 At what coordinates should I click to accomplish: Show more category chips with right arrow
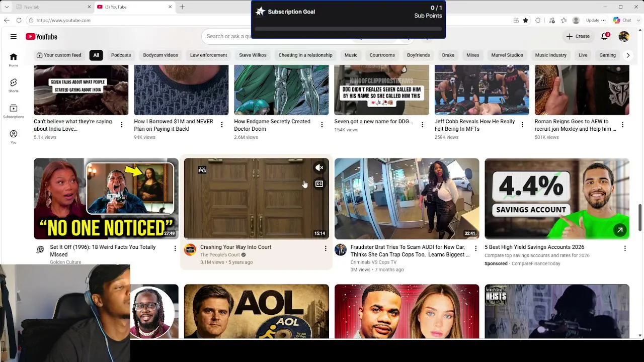pyautogui.click(x=627, y=55)
